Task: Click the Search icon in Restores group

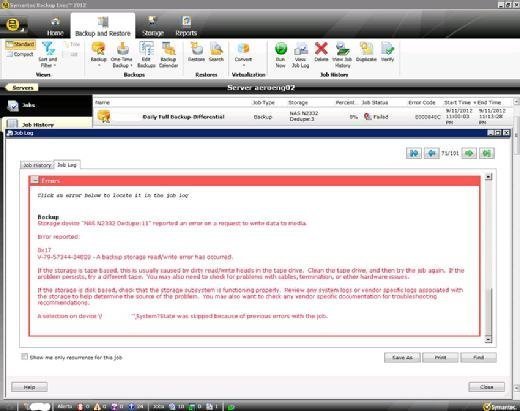Action: pyautogui.click(x=216, y=49)
